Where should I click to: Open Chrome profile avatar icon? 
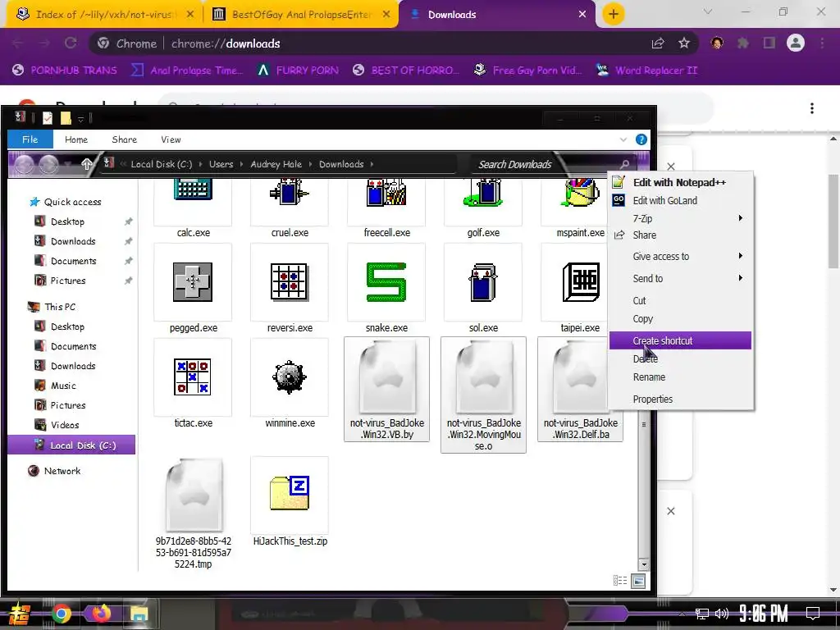click(x=796, y=43)
